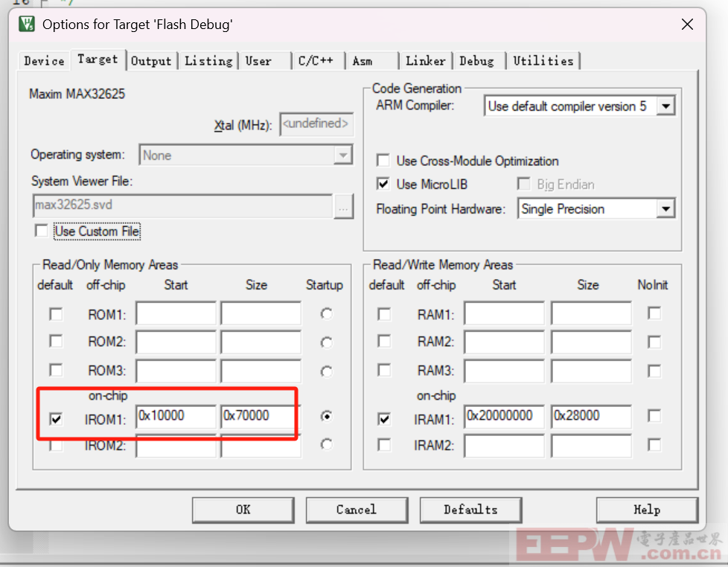Browse for a System Viewer file

pyautogui.click(x=344, y=206)
